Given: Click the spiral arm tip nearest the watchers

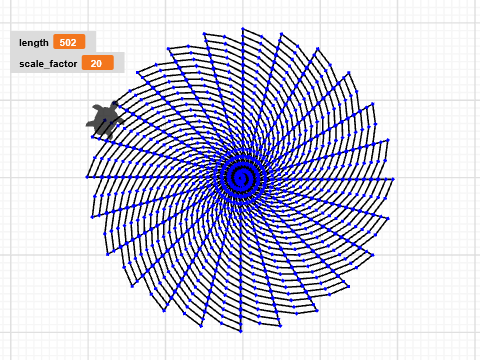Looking at the screenshot, I should pos(138,72).
